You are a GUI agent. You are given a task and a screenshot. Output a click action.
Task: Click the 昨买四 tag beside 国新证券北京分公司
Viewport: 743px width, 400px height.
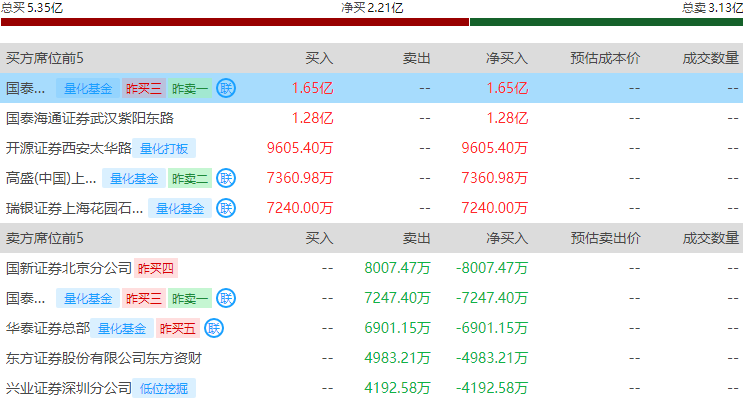click(156, 269)
